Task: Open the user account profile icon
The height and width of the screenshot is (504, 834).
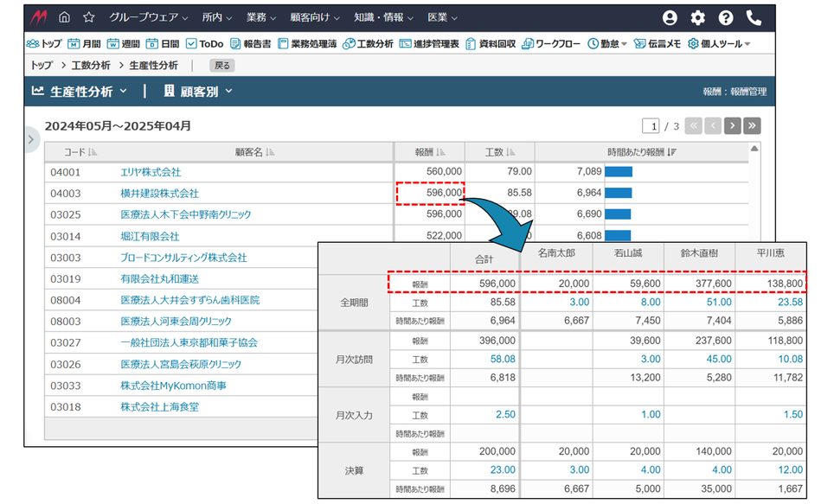Action: (670, 17)
